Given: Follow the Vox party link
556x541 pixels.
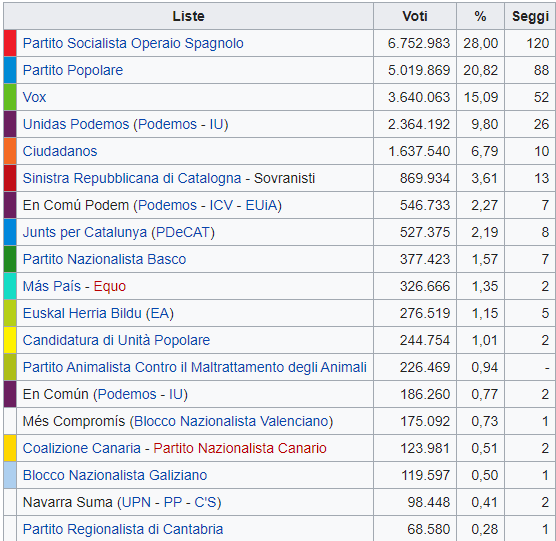Looking at the screenshot, I should click(x=34, y=97).
